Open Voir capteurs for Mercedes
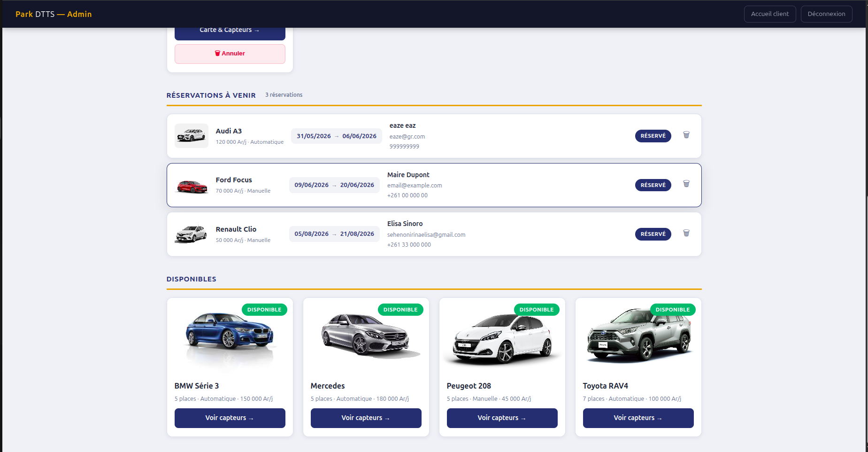Screen dimensions: 868x452 366,418
